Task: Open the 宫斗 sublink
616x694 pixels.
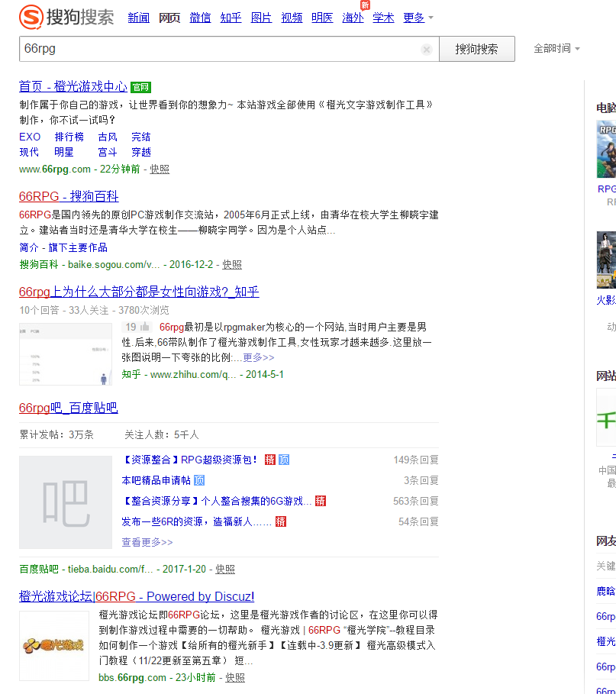Action: click(x=108, y=152)
